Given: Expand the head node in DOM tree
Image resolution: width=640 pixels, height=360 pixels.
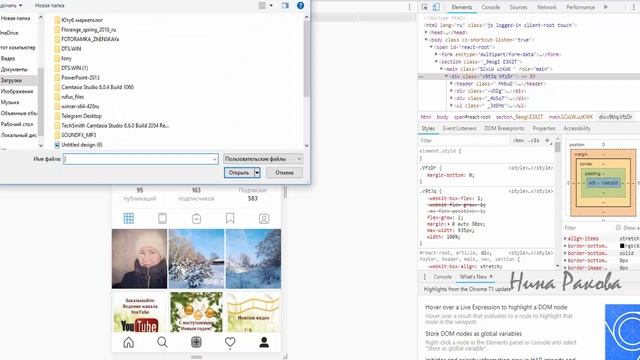Looking at the screenshot, I should tap(427, 32).
